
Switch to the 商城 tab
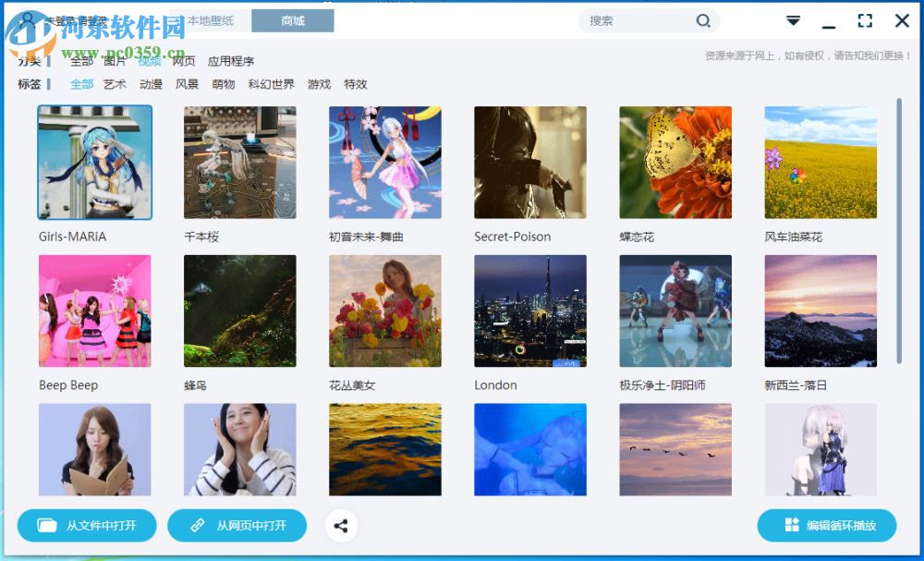293,19
